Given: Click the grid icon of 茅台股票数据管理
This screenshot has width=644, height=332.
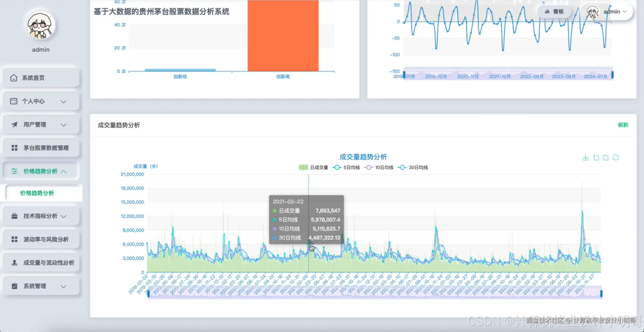Looking at the screenshot, I should pyautogui.click(x=14, y=148).
